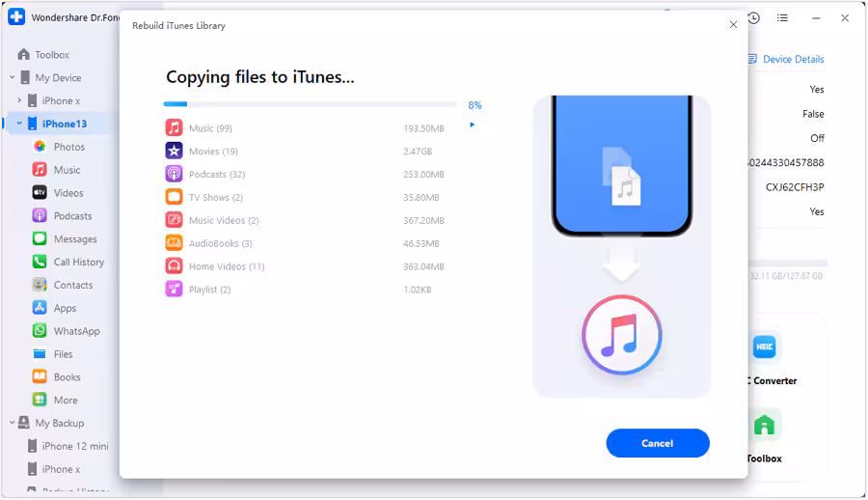Open the Apps store icon

point(40,308)
